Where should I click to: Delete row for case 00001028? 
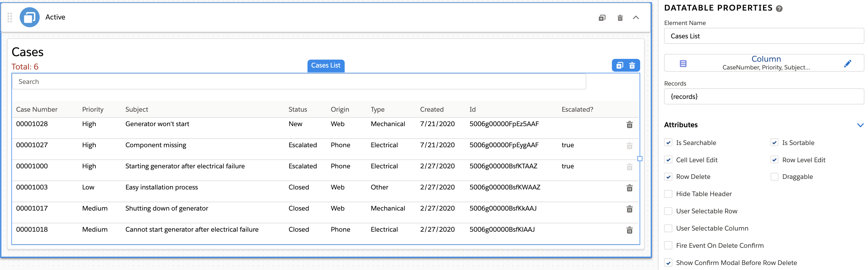click(x=629, y=124)
